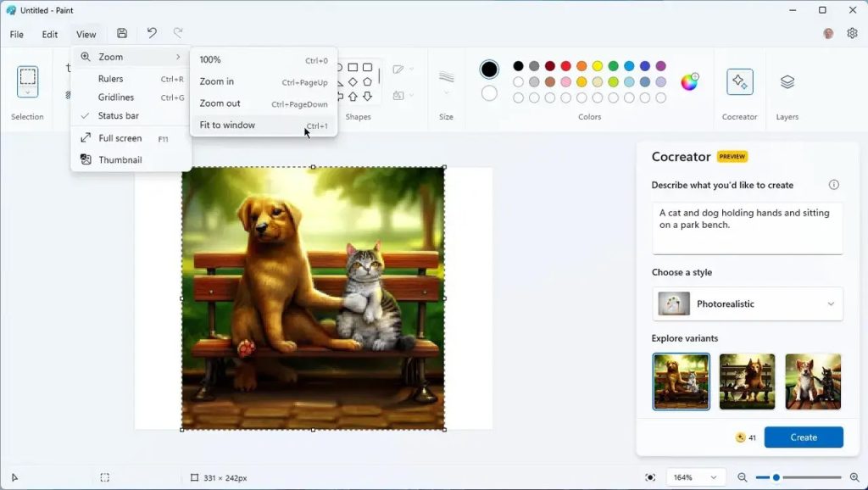
Task: Open the File menu
Action: 17,34
